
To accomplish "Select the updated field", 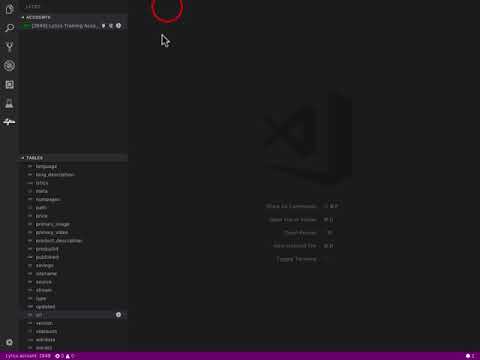I will [x=45, y=307].
